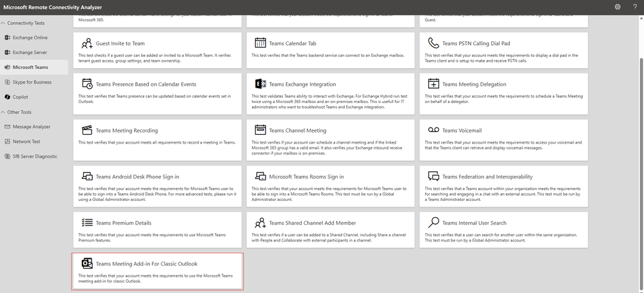
Task: Click the vertical scrollbar thumb
Action: (x=641, y=175)
